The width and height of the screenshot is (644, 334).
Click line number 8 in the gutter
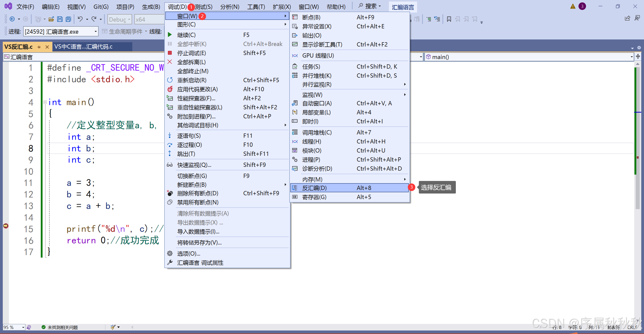[31, 148]
